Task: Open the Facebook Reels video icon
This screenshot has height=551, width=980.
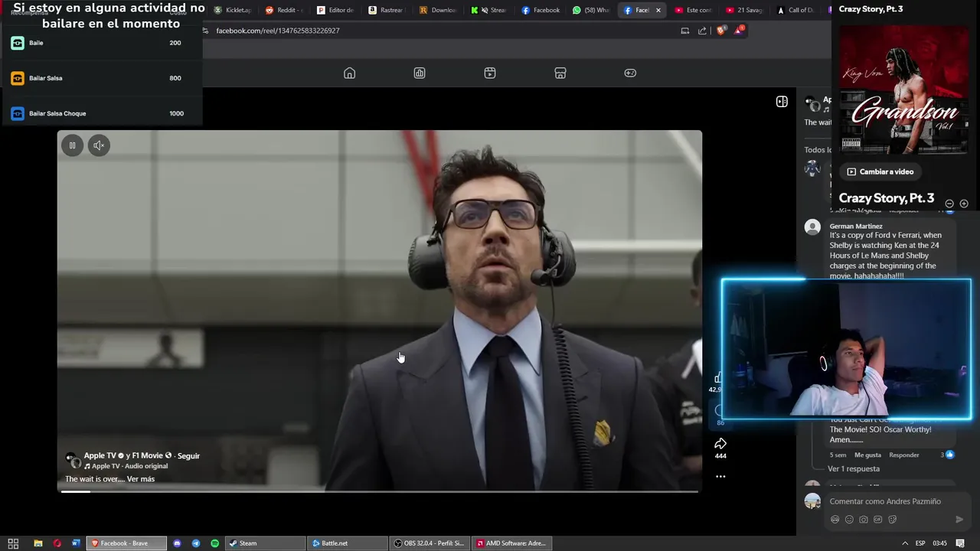Action: [490, 73]
